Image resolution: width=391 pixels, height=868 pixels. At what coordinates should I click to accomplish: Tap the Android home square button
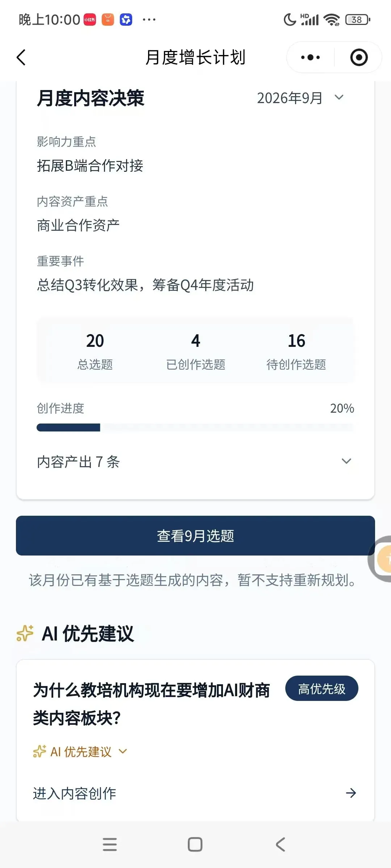click(195, 844)
